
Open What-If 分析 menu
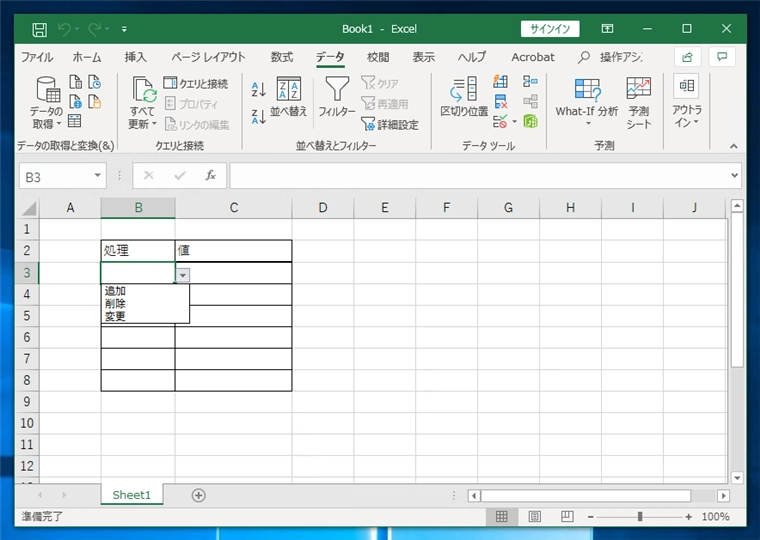(587, 102)
